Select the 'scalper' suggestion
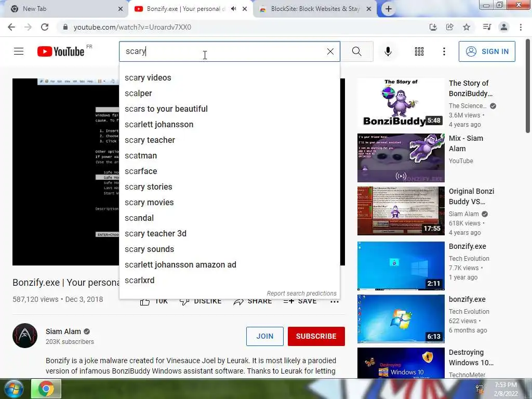 pos(229,94)
